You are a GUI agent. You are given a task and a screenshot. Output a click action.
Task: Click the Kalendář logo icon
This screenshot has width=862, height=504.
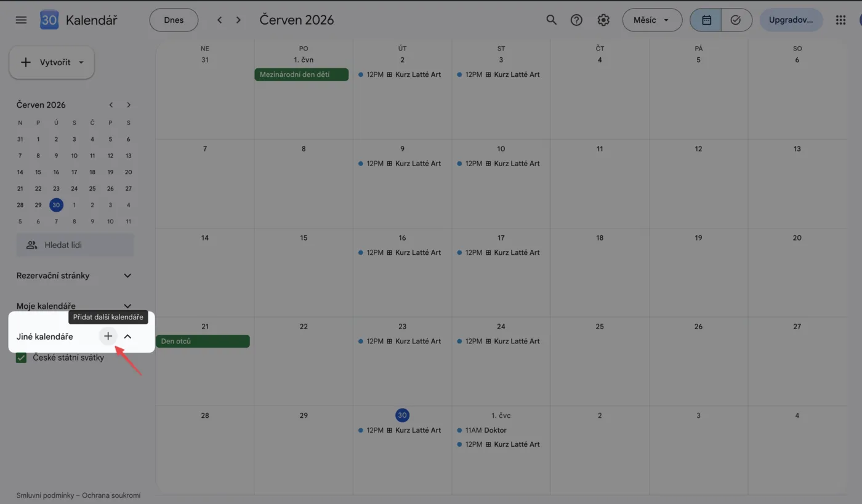[49, 20]
